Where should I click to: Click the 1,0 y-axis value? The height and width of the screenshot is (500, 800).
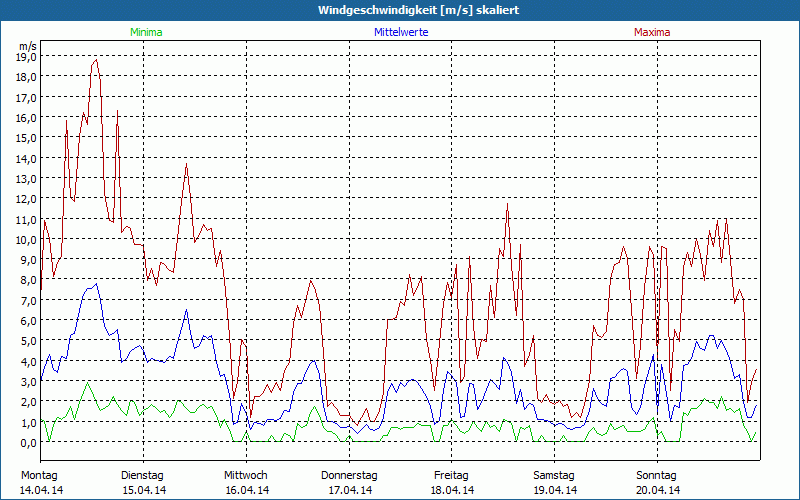click(x=29, y=422)
